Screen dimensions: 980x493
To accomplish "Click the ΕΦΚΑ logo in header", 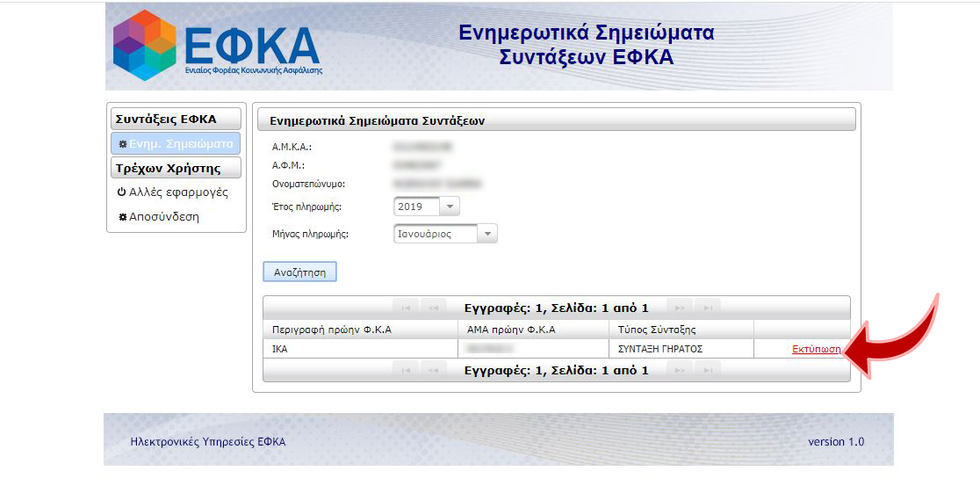I will (217, 45).
